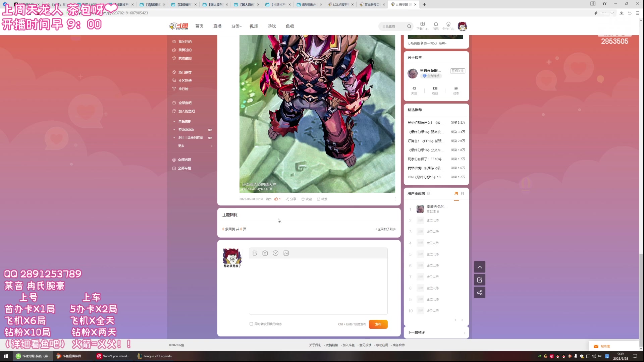Click the 发布 publish button

click(378, 324)
